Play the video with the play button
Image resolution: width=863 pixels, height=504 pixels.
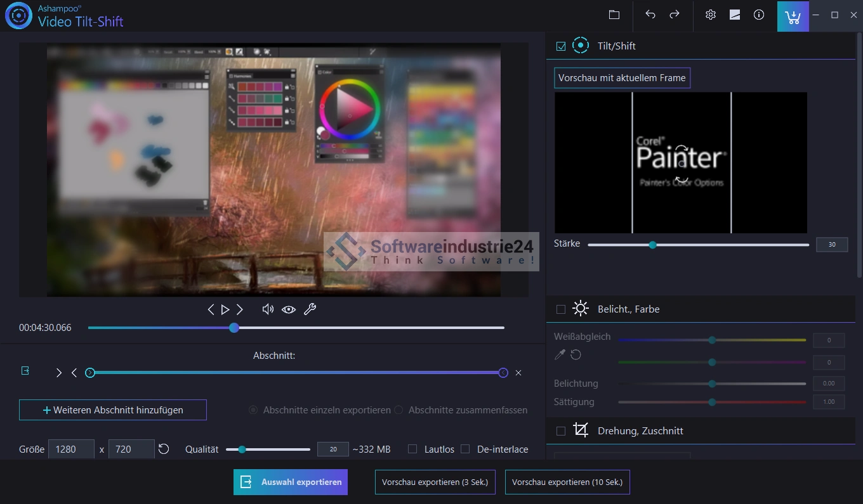(x=225, y=309)
